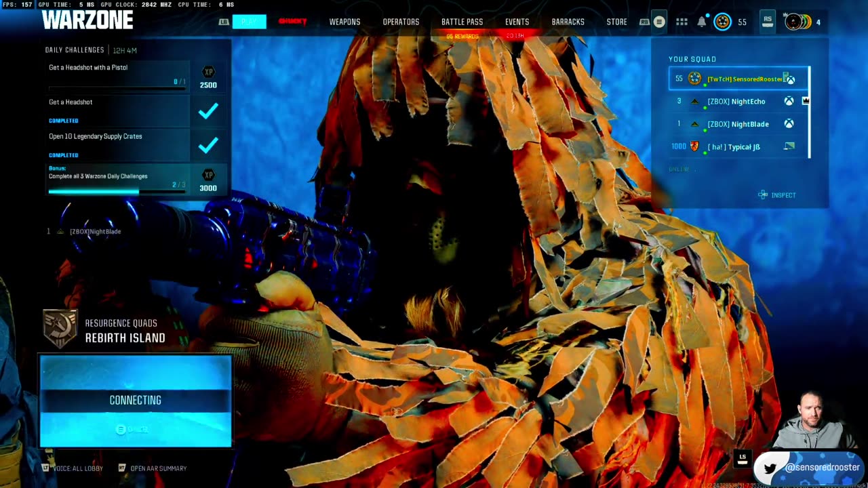This screenshot has height=488, width=868.
Task: Open the notifications bell
Action: [x=702, y=22]
